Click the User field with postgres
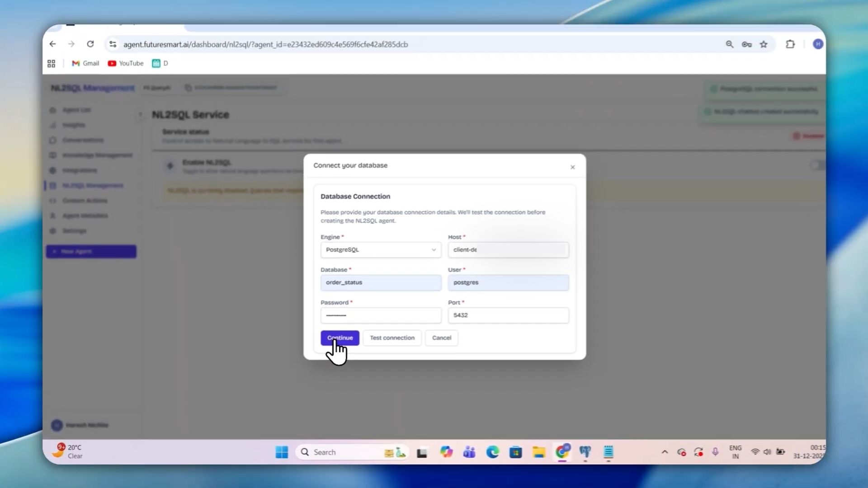Image resolution: width=868 pixels, height=488 pixels. coord(508,282)
